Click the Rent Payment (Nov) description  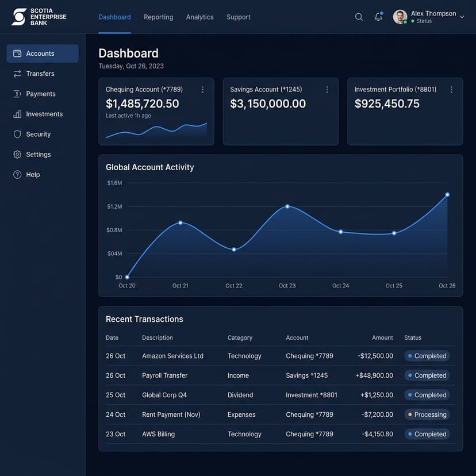pyautogui.click(x=171, y=414)
